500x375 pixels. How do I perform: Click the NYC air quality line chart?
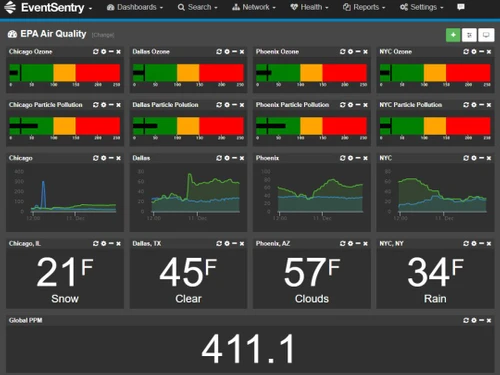click(442, 195)
